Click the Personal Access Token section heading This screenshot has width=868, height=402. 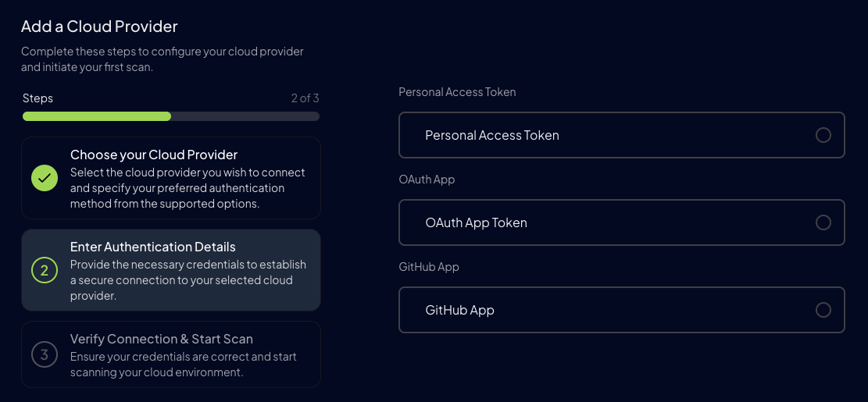point(457,92)
